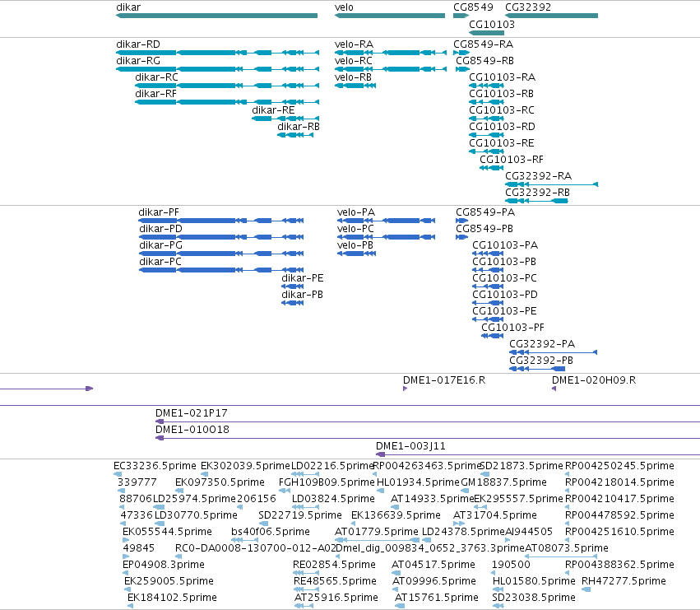Click EST EP04908.3prime
700x610 pixels.
point(126,573)
